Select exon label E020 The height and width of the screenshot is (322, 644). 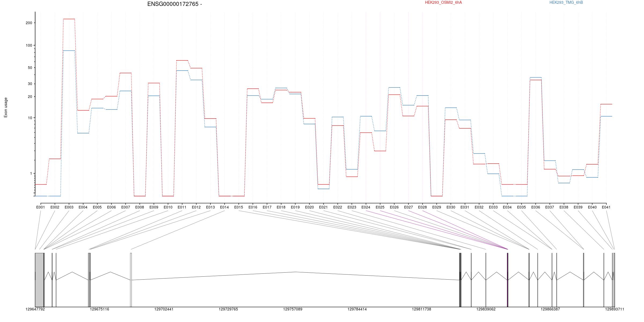tap(309, 207)
